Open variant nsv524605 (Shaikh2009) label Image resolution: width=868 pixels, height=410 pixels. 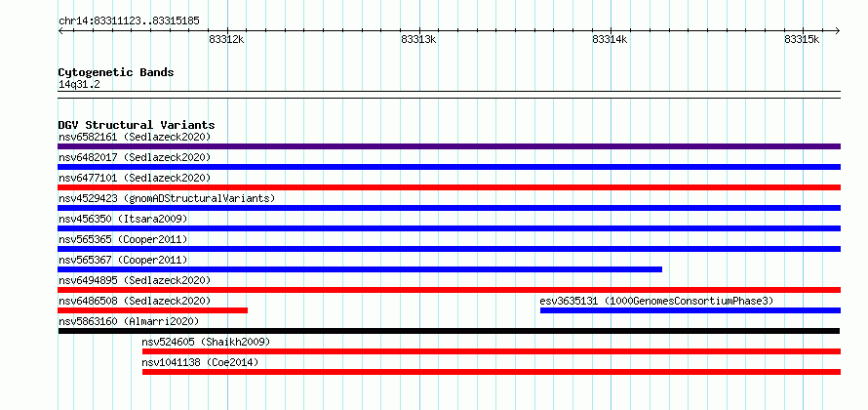click(x=206, y=342)
